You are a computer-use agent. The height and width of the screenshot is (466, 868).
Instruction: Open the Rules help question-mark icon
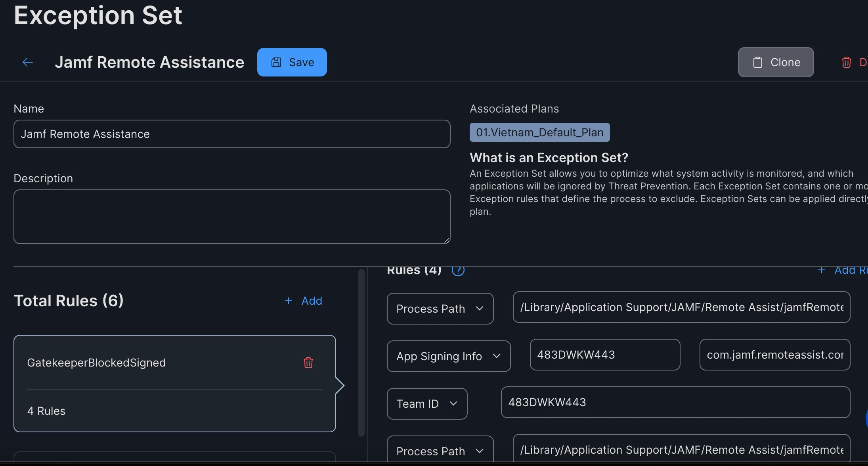pyautogui.click(x=458, y=270)
